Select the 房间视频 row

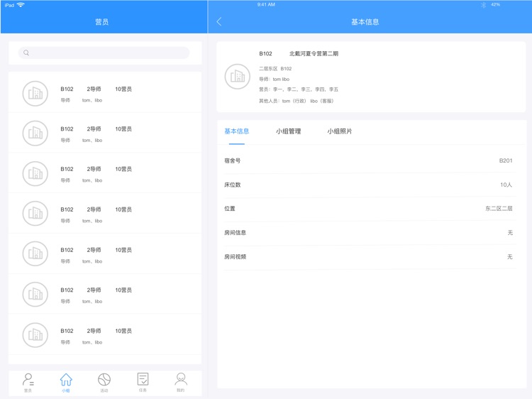pyautogui.click(x=370, y=257)
